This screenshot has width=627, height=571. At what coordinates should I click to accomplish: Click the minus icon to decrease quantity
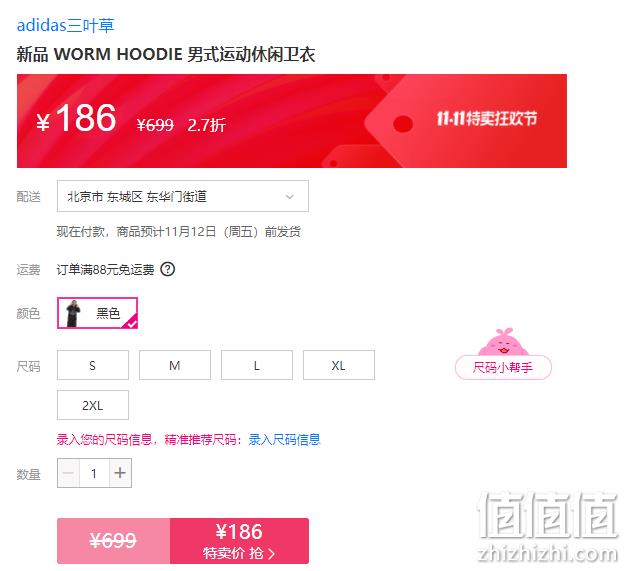pyautogui.click(x=68, y=473)
